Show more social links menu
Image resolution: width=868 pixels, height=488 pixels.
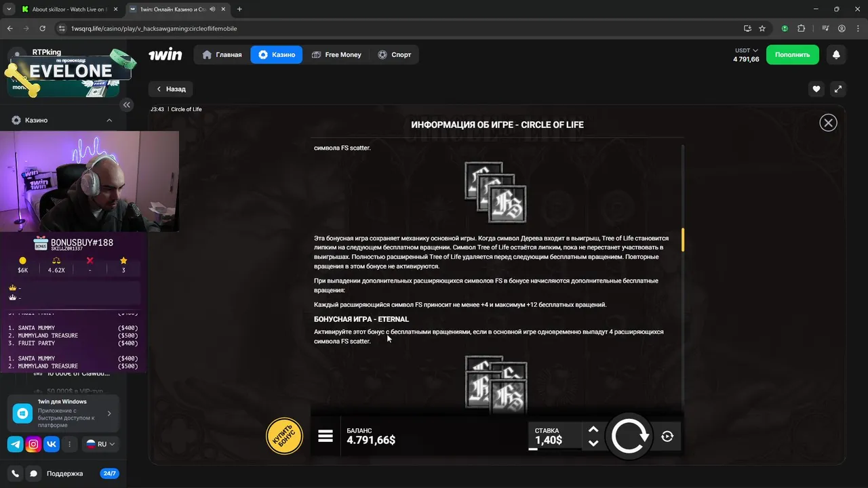[x=69, y=445]
